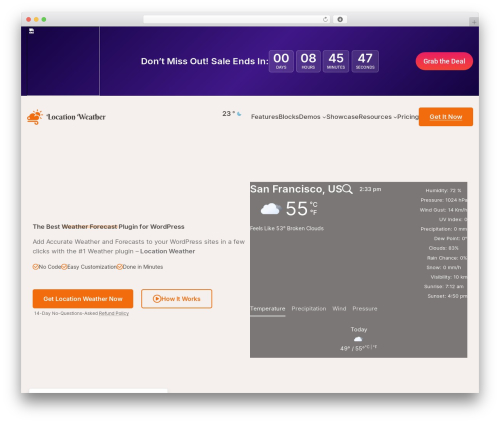Click the large cloud weather icon

[x=270, y=209]
